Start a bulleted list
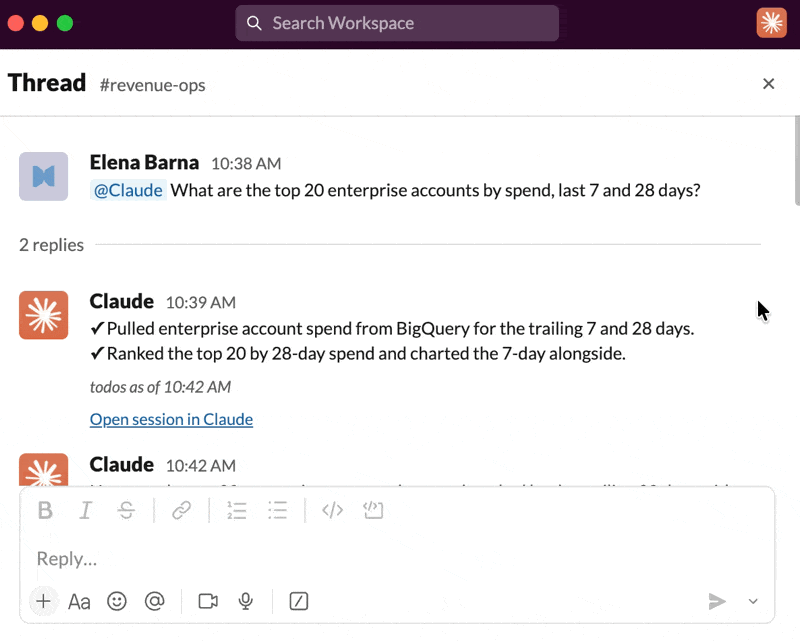 [x=278, y=510]
